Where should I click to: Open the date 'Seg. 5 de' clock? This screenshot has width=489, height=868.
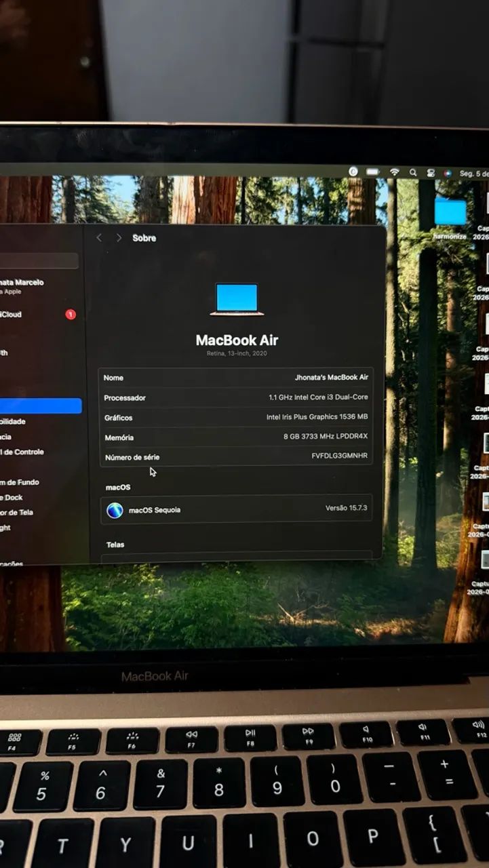point(473,174)
